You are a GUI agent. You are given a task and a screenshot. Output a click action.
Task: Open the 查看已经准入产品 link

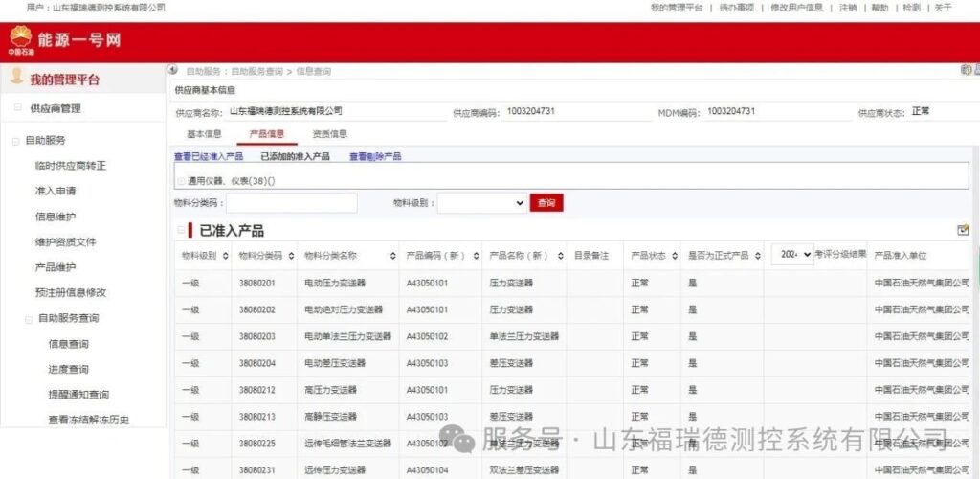[x=208, y=157]
